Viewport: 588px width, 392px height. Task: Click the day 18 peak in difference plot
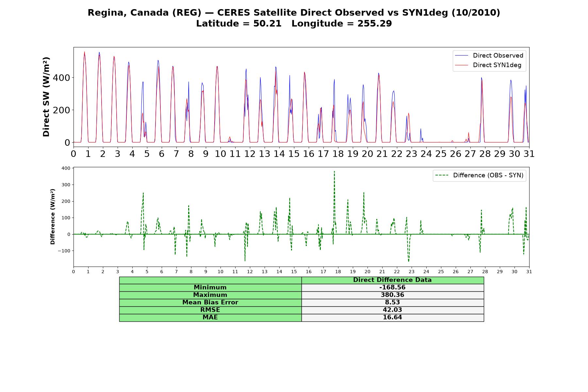tap(334, 171)
